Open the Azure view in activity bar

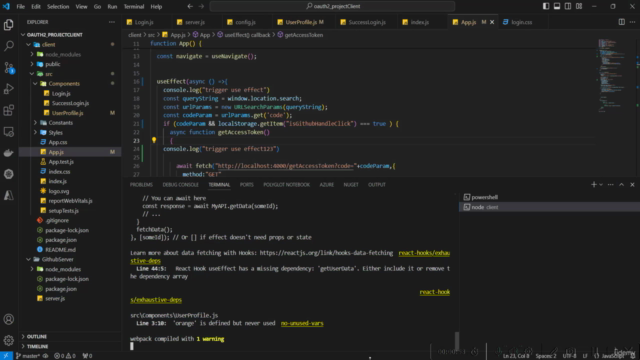coord(9,196)
